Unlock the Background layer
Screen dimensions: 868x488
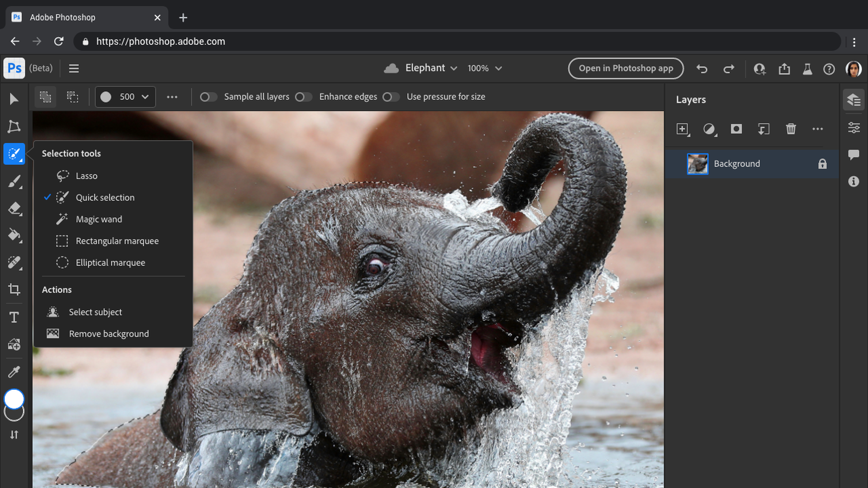point(822,164)
